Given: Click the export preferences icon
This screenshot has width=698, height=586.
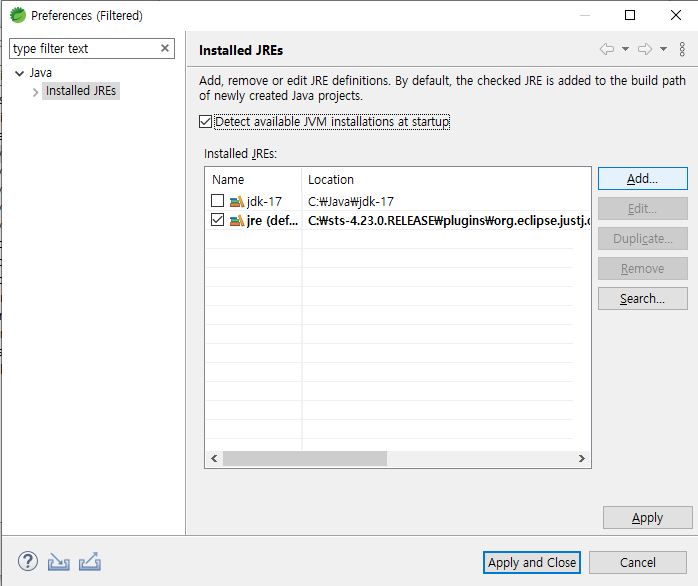Looking at the screenshot, I should (x=89, y=562).
